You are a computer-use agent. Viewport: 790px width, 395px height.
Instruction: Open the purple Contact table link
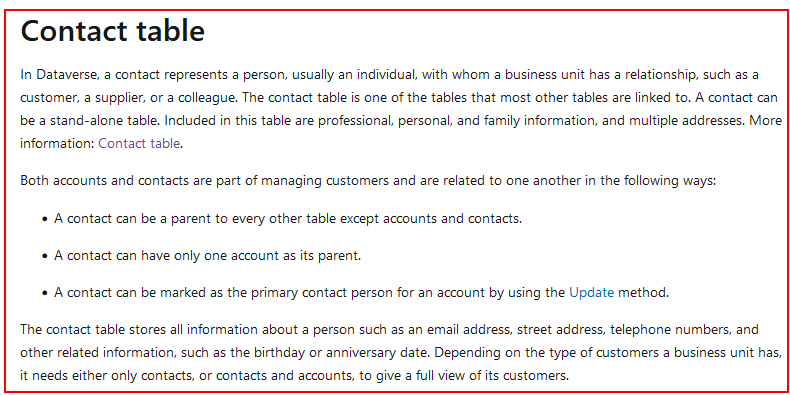tap(139, 144)
